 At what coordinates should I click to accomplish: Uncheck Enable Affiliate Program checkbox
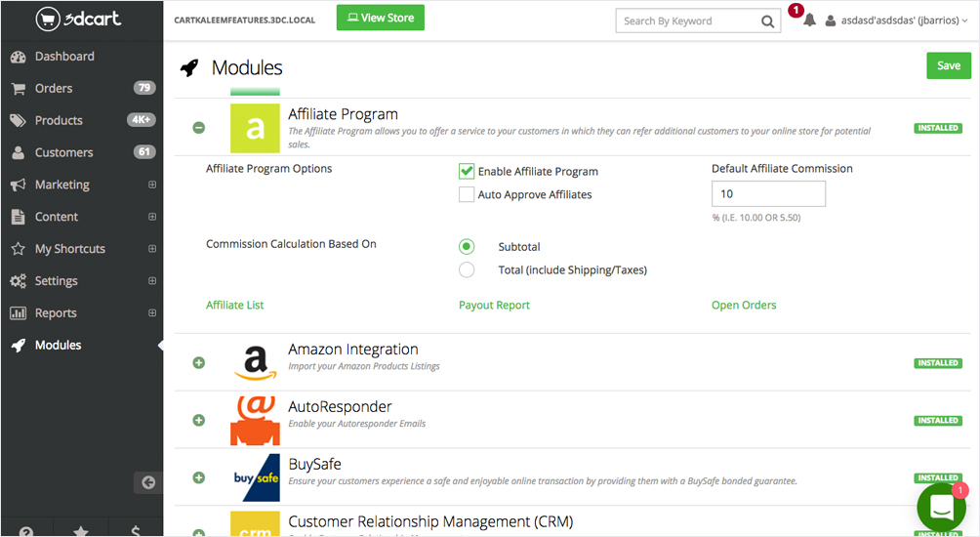(467, 171)
